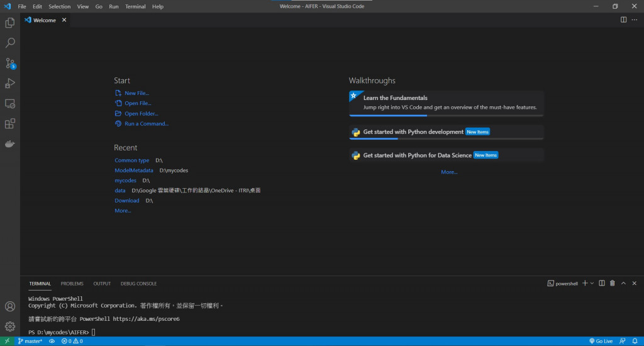Screen dimensions: 644x346
Task: Open the Manage gear icon
Action: tap(10, 326)
